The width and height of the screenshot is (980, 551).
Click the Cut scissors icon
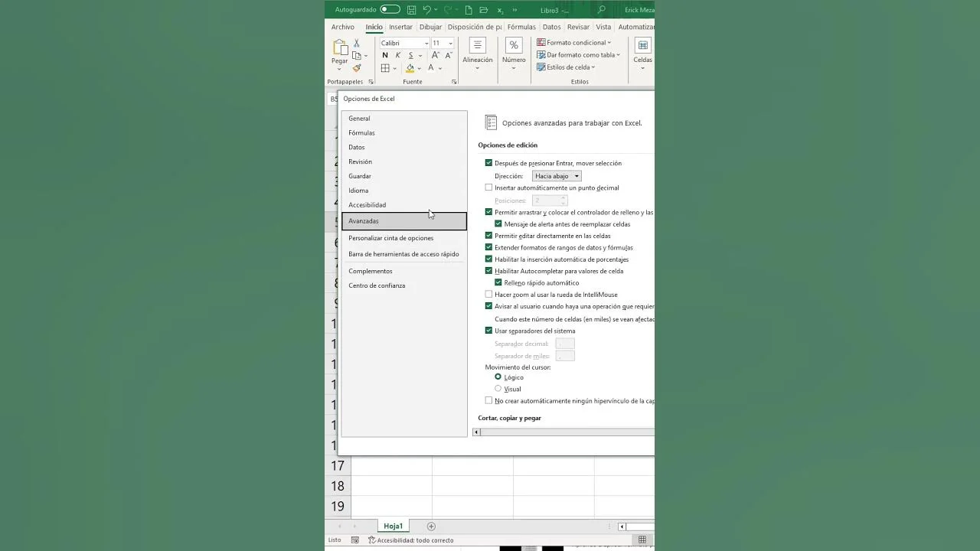pyautogui.click(x=356, y=43)
